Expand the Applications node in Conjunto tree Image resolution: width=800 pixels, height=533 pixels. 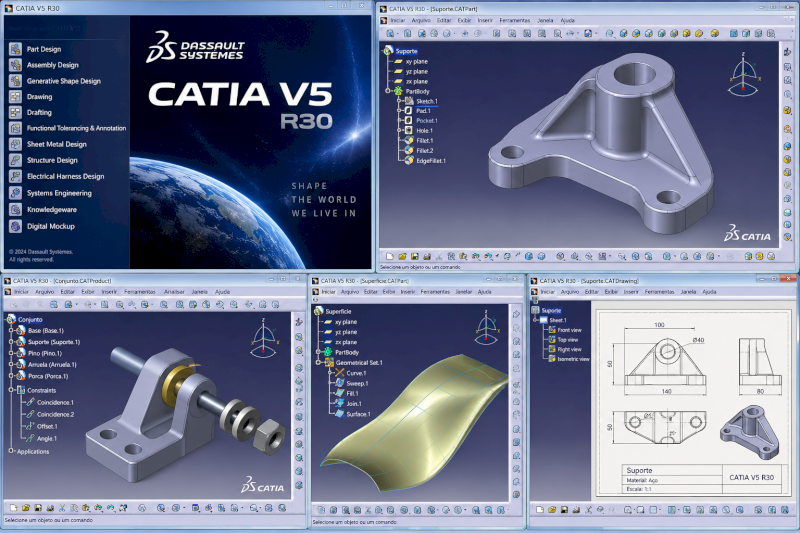(11, 451)
